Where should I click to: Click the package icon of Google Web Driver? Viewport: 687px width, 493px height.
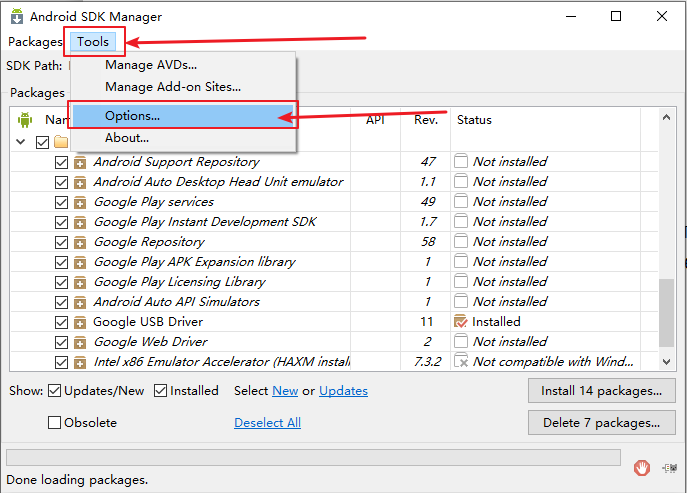pyautogui.click(x=80, y=342)
